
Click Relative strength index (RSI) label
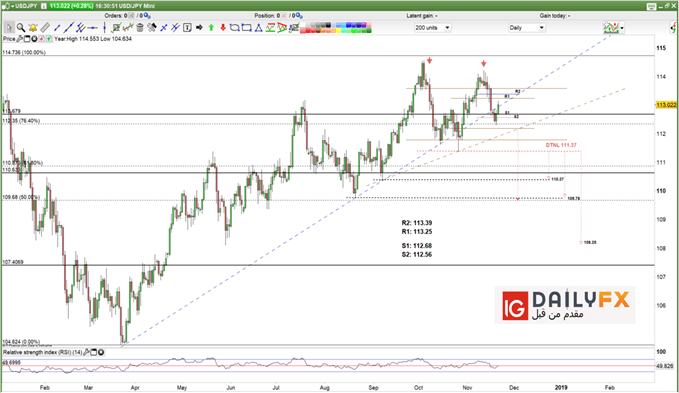point(42,352)
